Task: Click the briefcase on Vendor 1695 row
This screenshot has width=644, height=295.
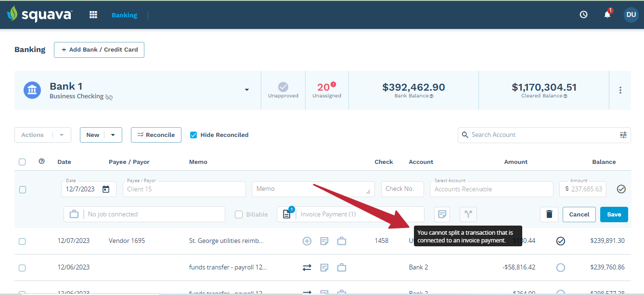Action: (x=342, y=241)
